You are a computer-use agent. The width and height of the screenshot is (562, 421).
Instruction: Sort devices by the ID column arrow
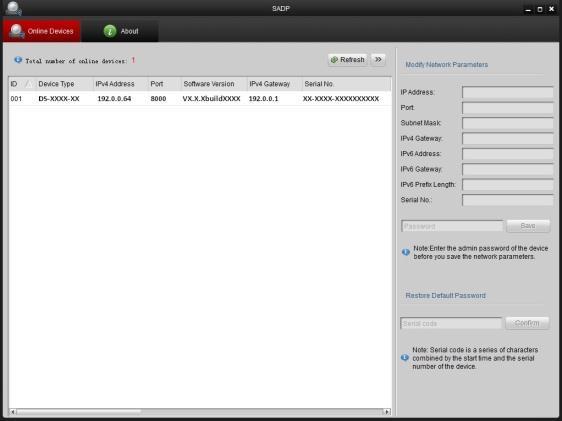click(29, 84)
